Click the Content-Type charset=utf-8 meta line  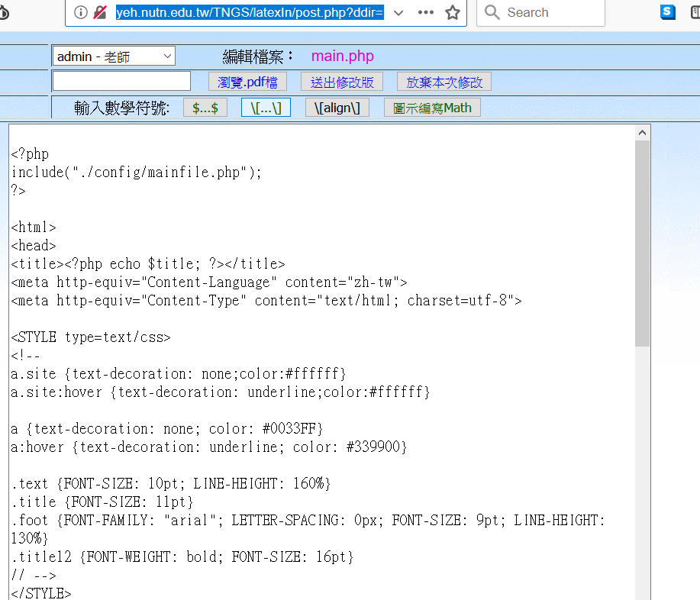click(x=266, y=301)
